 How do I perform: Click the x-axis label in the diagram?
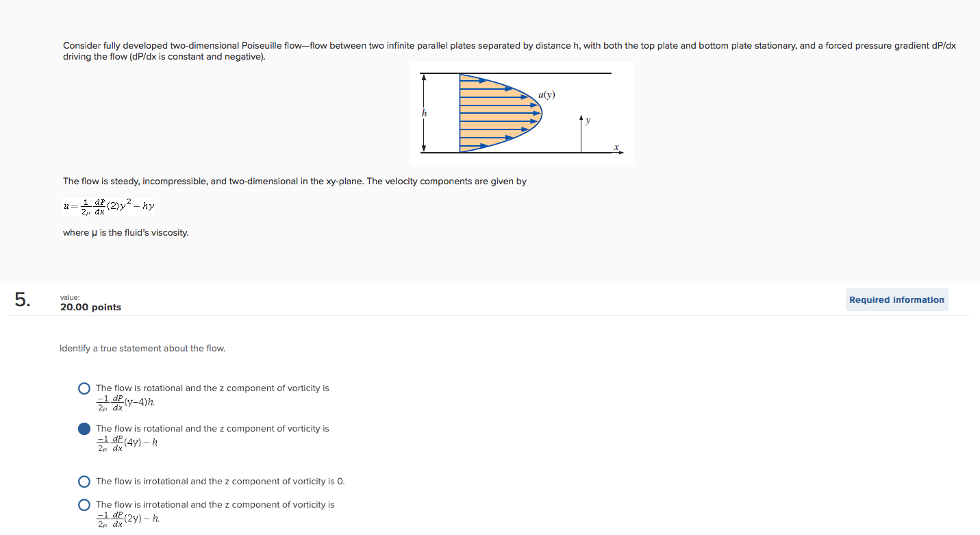click(x=616, y=147)
